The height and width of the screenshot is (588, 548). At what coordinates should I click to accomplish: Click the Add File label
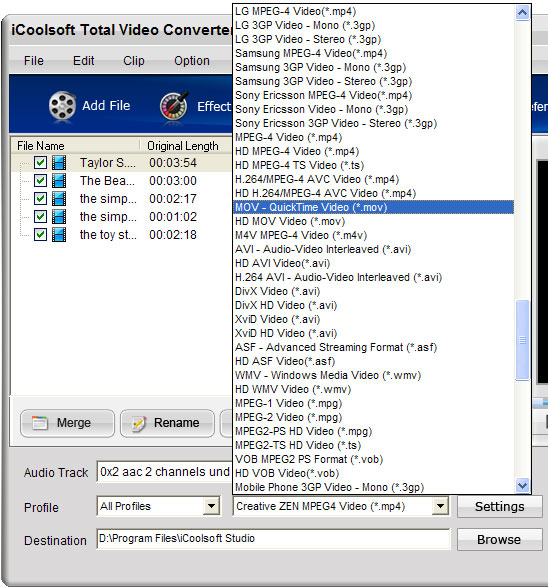coord(106,106)
